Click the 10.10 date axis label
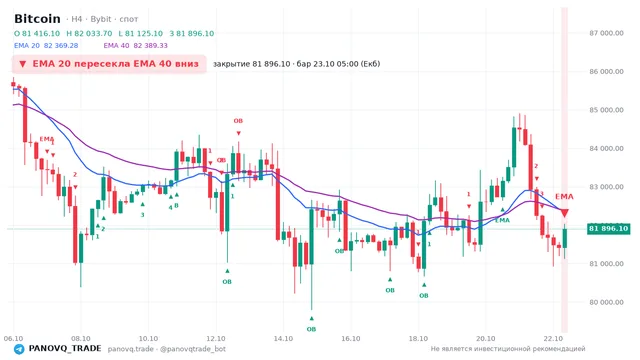 point(148,339)
